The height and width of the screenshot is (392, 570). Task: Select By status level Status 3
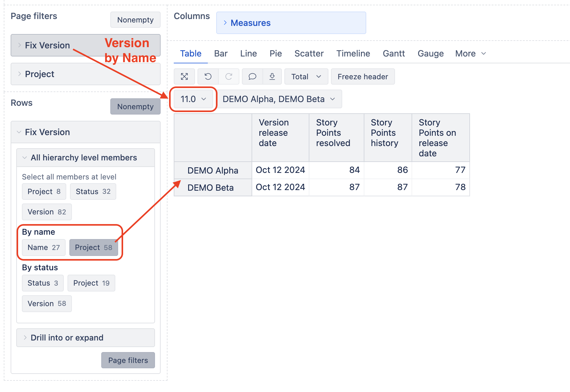(43, 283)
